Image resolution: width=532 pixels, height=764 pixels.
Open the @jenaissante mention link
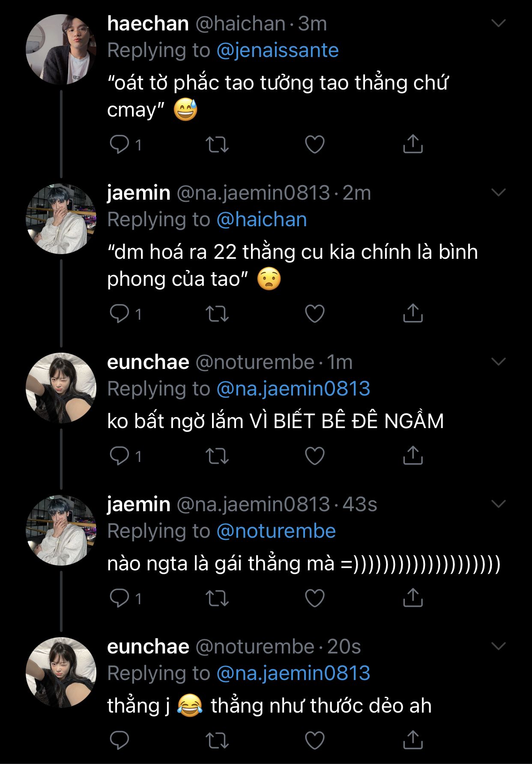pos(278,51)
